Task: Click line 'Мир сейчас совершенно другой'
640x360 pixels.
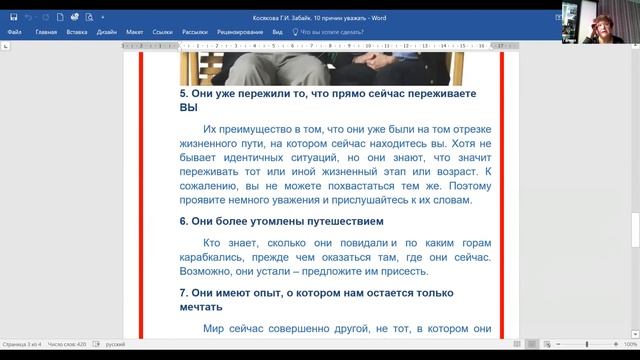Action: pyautogui.click(x=347, y=329)
